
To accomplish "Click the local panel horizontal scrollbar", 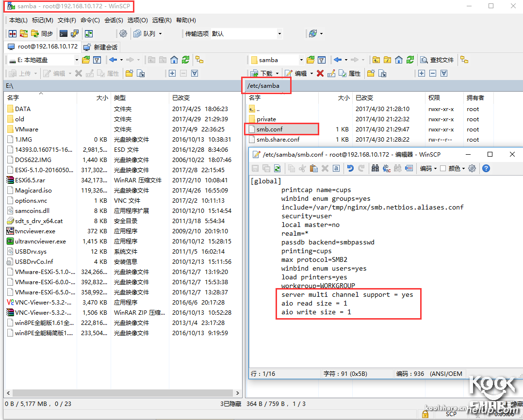I will (123, 393).
